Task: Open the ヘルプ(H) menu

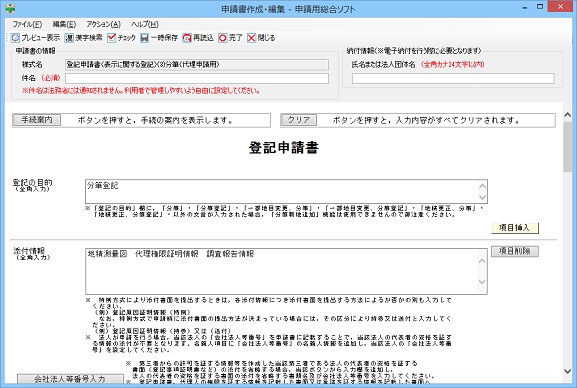Action: click(x=145, y=24)
